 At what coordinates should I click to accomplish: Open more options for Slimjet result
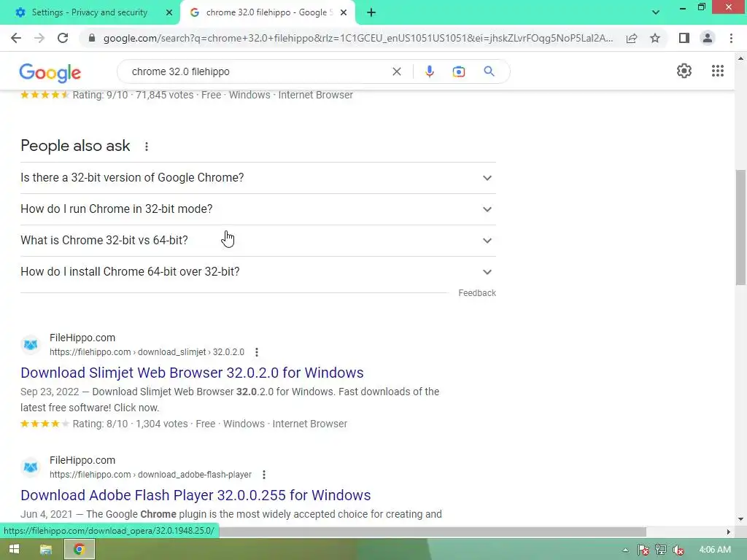pyautogui.click(x=256, y=352)
